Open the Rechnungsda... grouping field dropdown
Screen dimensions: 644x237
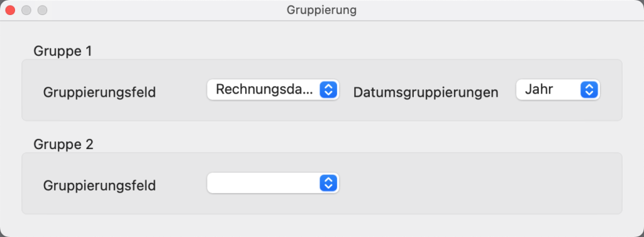point(273,89)
